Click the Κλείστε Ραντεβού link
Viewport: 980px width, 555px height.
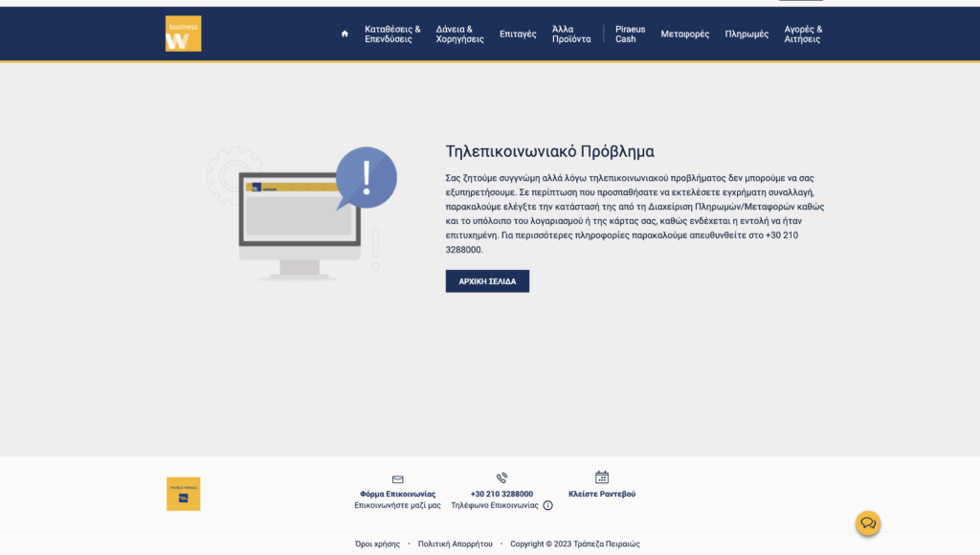[x=602, y=494]
